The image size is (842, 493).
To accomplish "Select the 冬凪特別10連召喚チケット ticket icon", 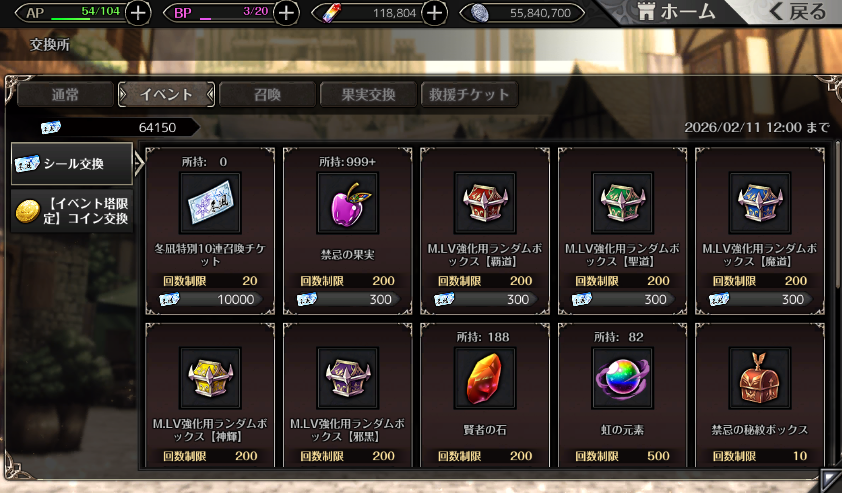I will click(210, 203).
